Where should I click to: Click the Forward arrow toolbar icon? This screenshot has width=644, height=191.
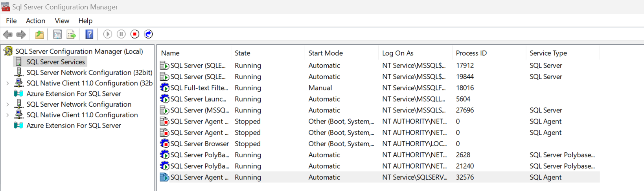point(21,35)
